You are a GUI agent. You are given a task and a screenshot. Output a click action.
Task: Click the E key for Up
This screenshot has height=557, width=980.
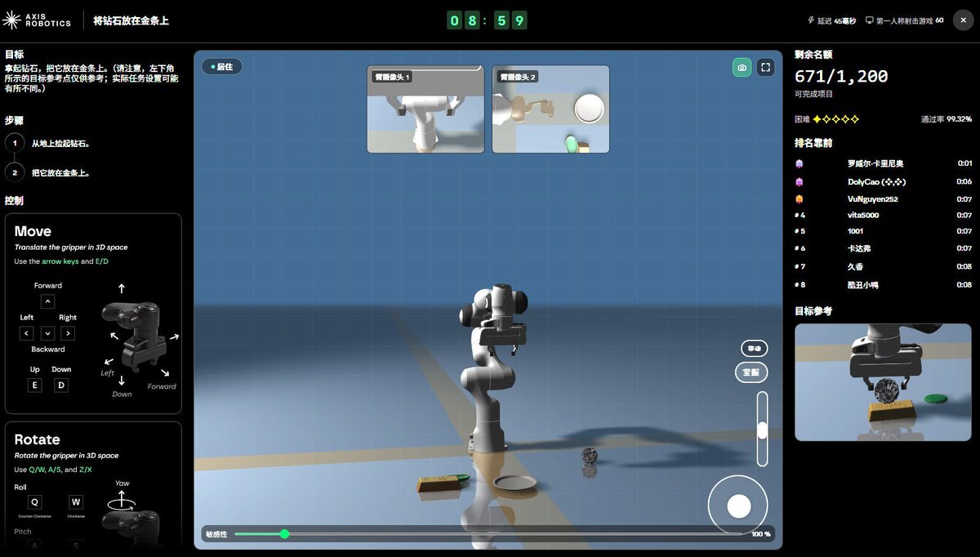pyautogui.click(x=34, y=385)
